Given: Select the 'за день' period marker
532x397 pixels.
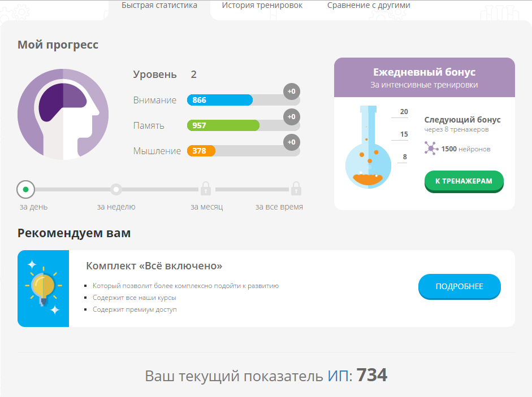Looking at the screenshot, I should [x=25, y=189].
